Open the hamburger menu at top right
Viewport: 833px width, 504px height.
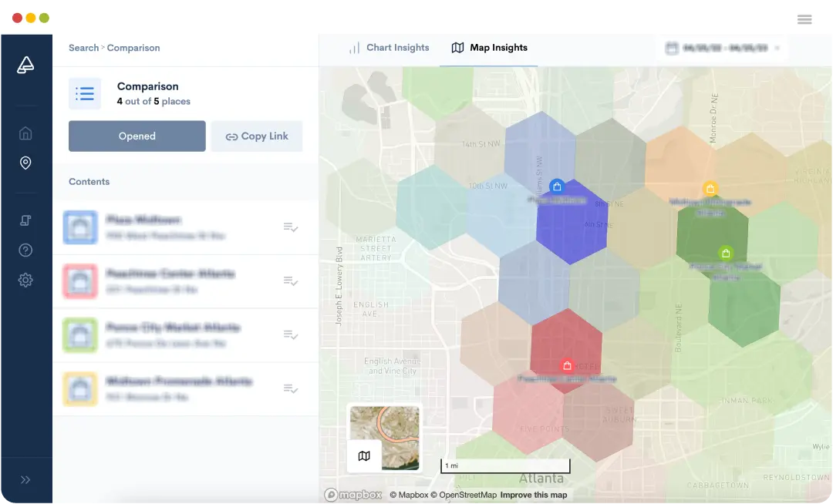(804, 19)
